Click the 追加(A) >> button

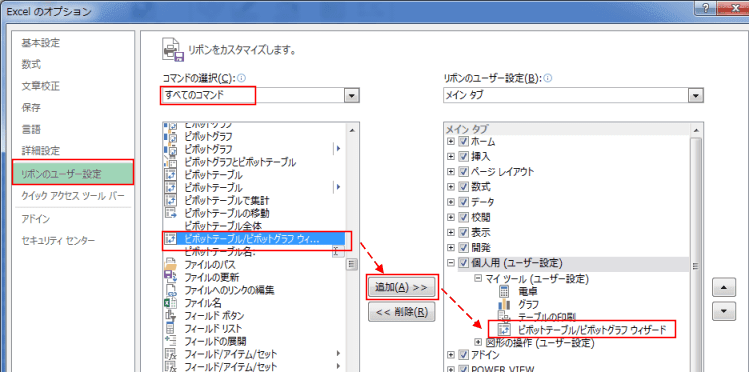click(401, 287)
